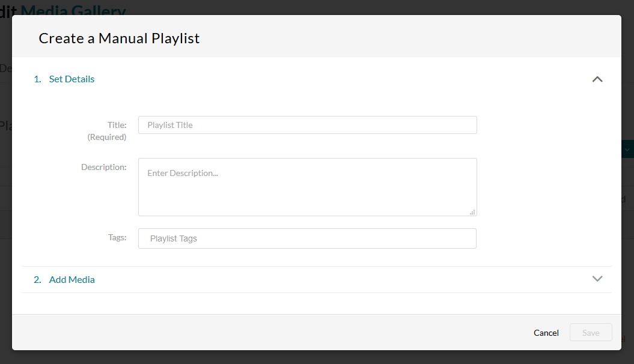Viewport: 634px width, 364px height.
Task: Click the Title field label
Action: (x=117, y=126)
